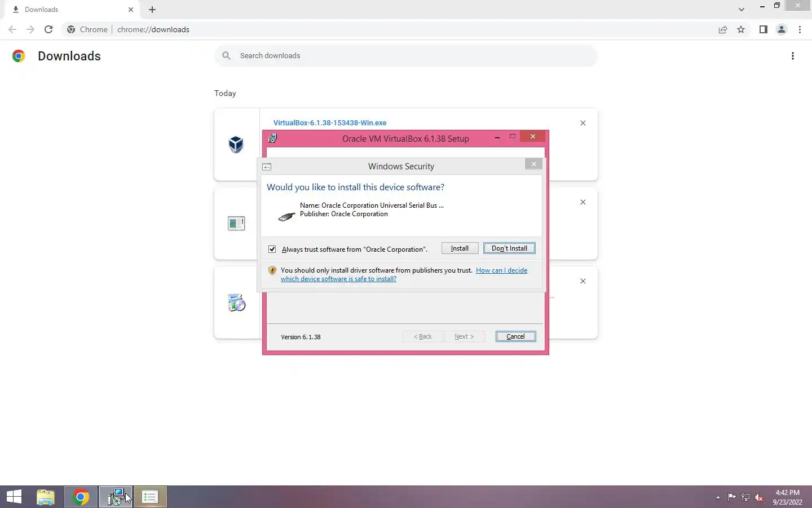This screenshot has height=508, width=812.
Task: Open the tab search chevron
Action: pyautogui.click(x=742, y=10)
